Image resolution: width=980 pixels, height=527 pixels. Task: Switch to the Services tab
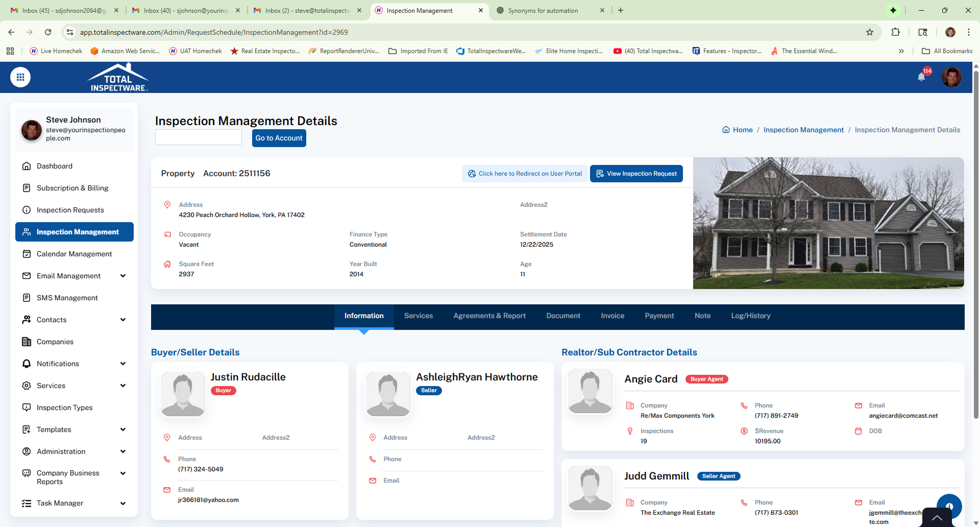(x=418, y=316)
